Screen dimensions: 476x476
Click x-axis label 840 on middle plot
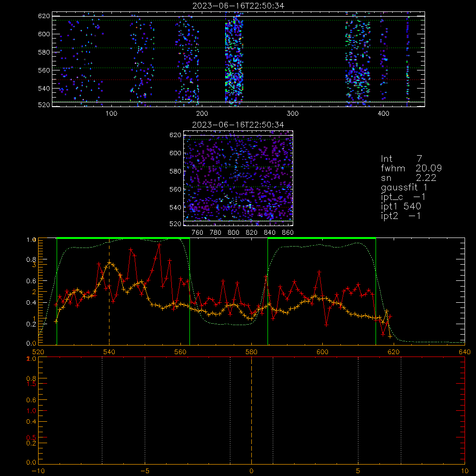[269, 233]
